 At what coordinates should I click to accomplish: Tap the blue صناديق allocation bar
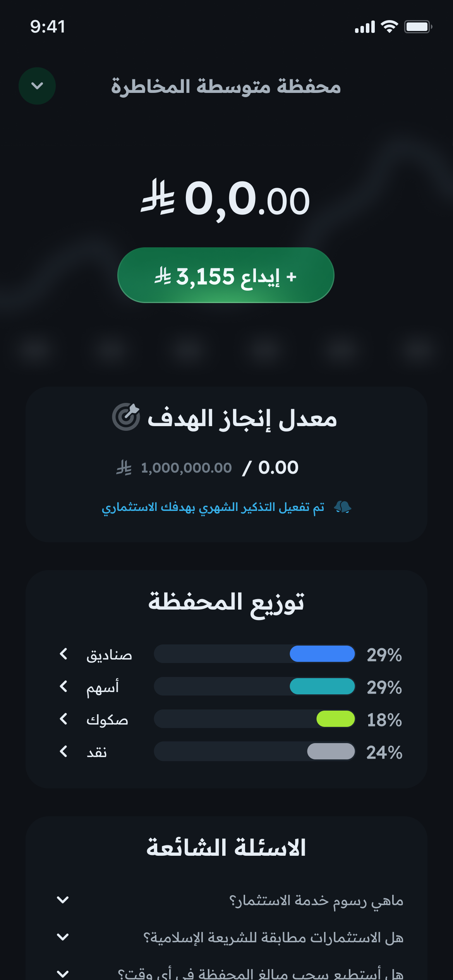click(322, 654)
